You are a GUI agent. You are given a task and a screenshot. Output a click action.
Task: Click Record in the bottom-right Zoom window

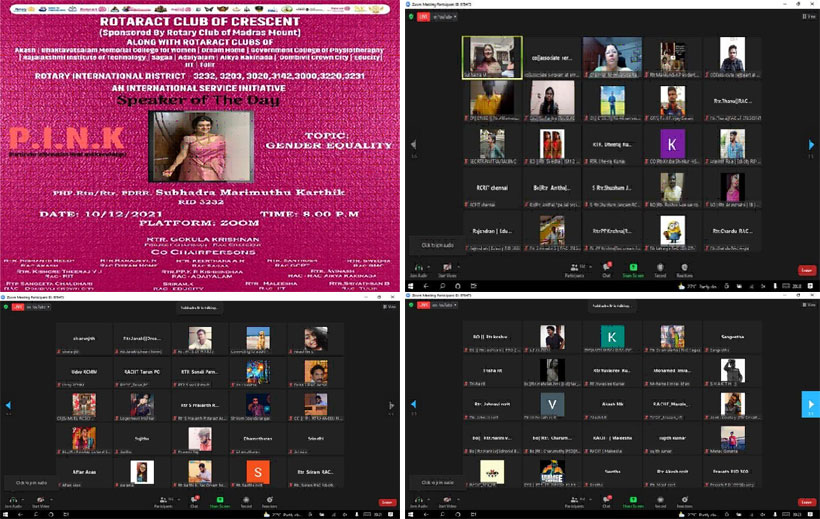point(660,499)
